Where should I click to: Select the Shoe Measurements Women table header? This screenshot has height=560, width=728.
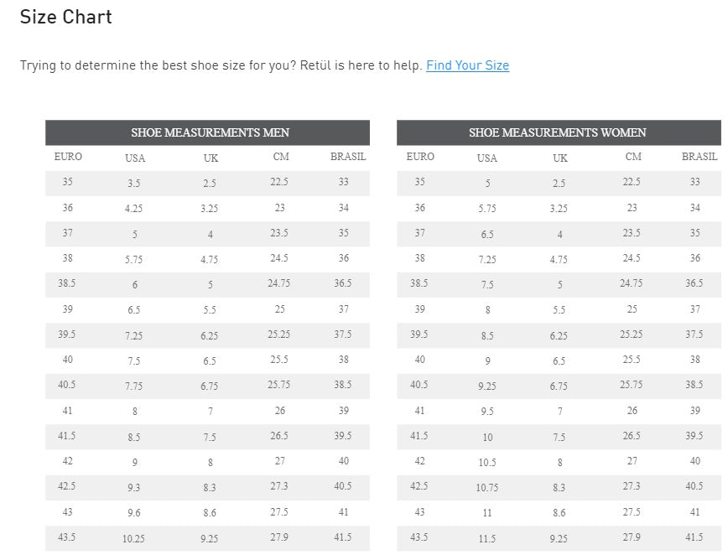pyautogui.click(x=557, y=132)
